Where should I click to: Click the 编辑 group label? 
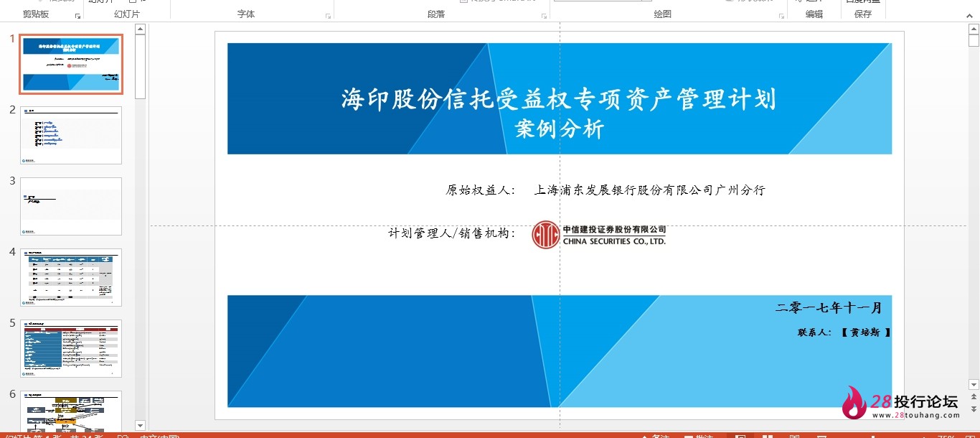[814, 14]
